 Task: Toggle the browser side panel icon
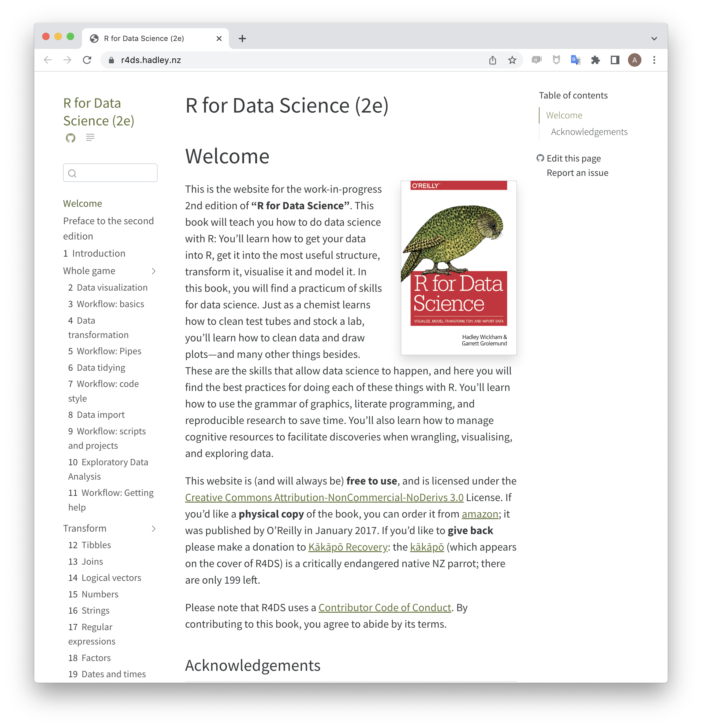615,60
